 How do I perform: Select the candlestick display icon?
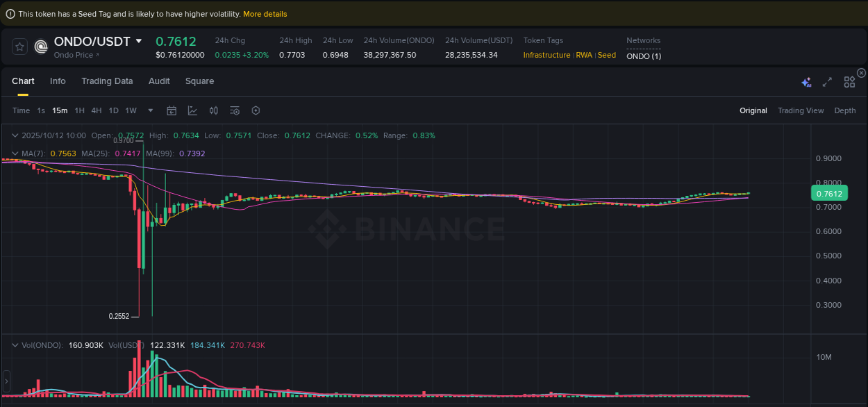(213, 110)
